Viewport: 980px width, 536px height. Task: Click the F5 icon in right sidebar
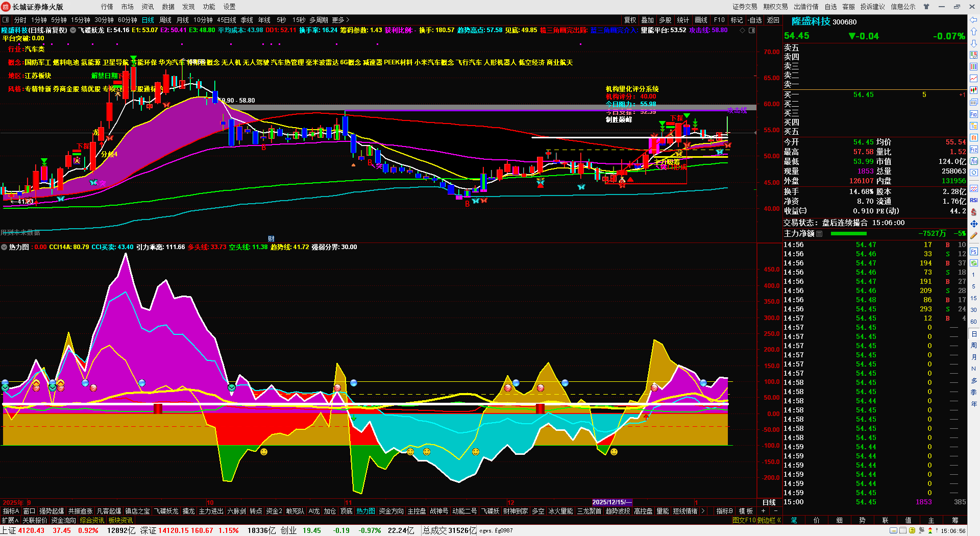(x=974, y=251)
